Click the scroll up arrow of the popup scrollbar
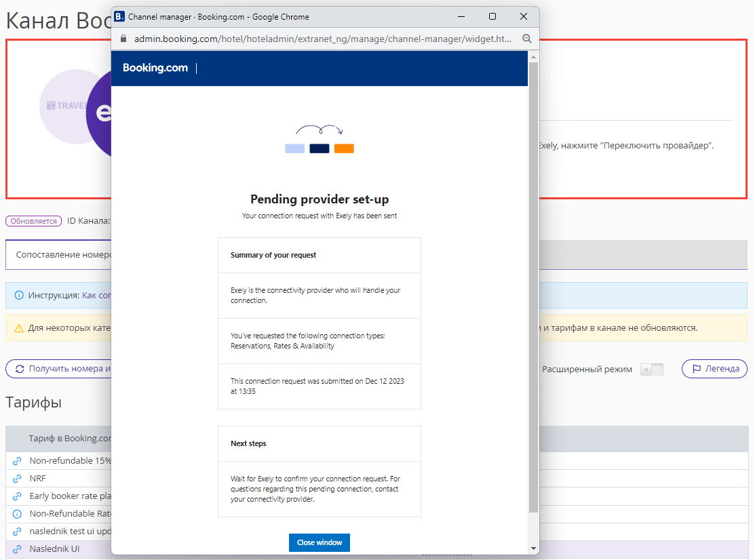The image size is (753, 560). (533, 57)
